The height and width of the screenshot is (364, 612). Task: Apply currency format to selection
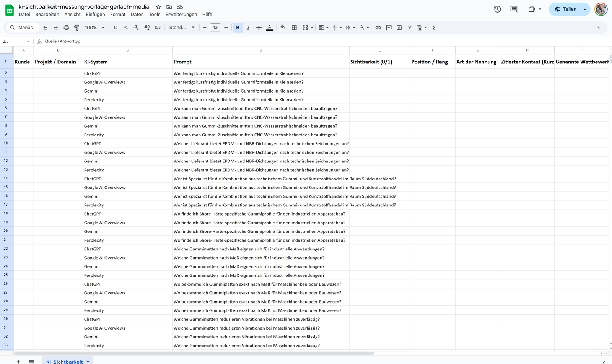click(x=115, y=28)
